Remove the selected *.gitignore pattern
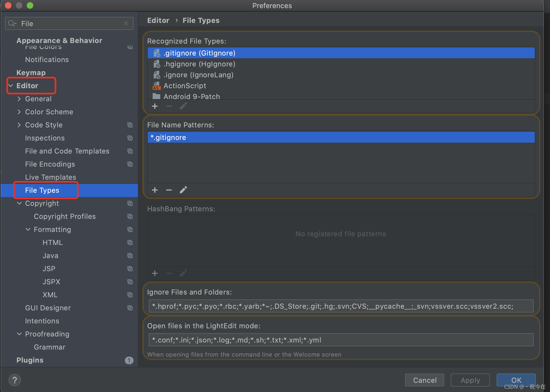Viewport: 550px width, 392px height. tap(169, 190)
